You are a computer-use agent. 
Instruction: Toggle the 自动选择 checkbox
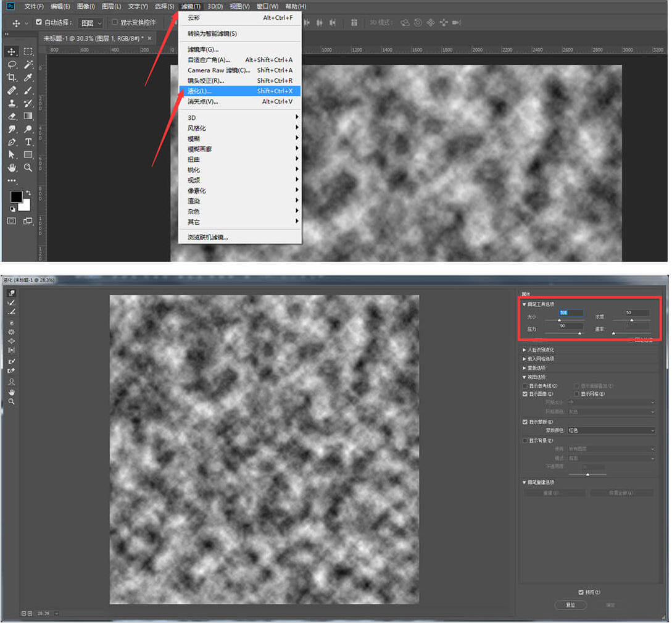[39, 22]
